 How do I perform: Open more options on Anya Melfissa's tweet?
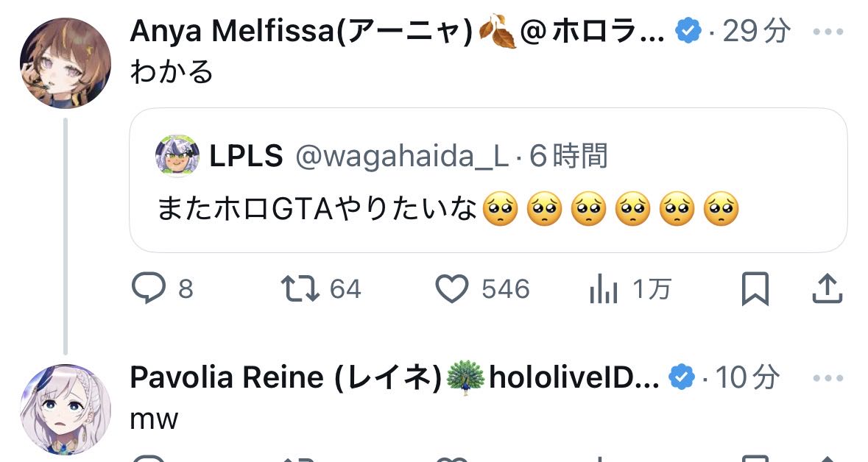[x=828, y=32]
